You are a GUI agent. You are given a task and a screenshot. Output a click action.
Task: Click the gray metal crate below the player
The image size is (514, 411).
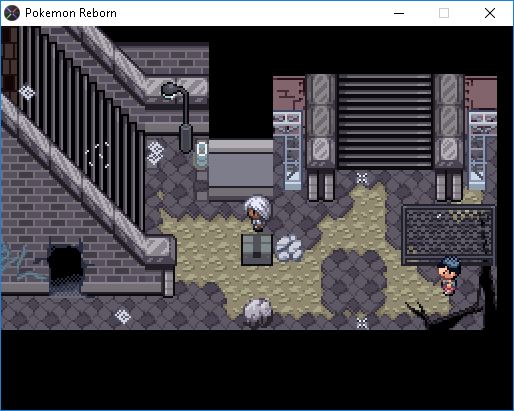[x=257, y=250]
